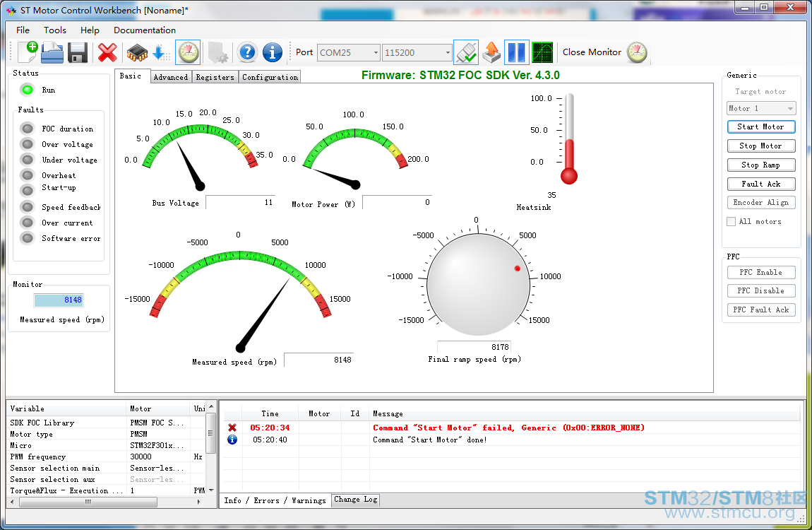This screenshot has width=812, height=530.
Task: Click the blue info icon in log
Action: (232, 440)
